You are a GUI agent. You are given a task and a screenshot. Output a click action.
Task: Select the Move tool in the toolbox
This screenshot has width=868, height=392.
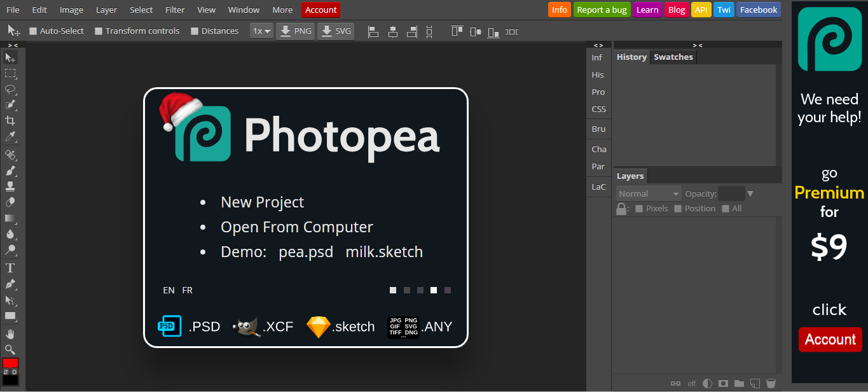10,58
